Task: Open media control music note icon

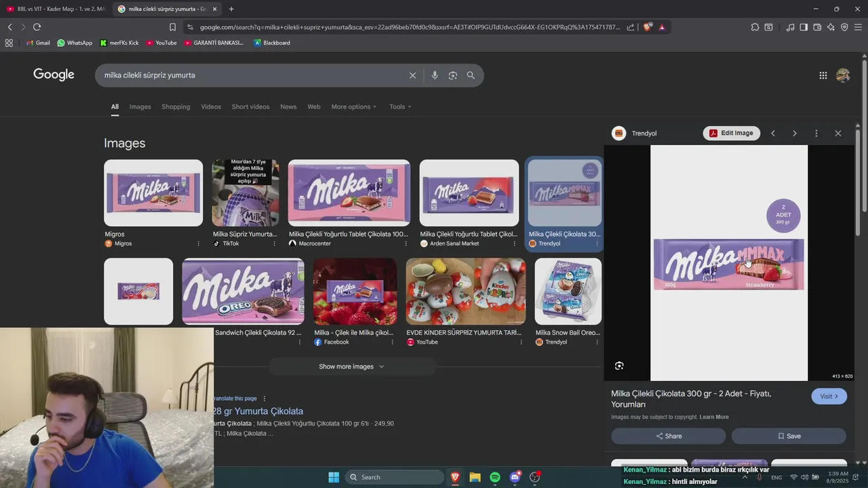Action: coord(790,27)
